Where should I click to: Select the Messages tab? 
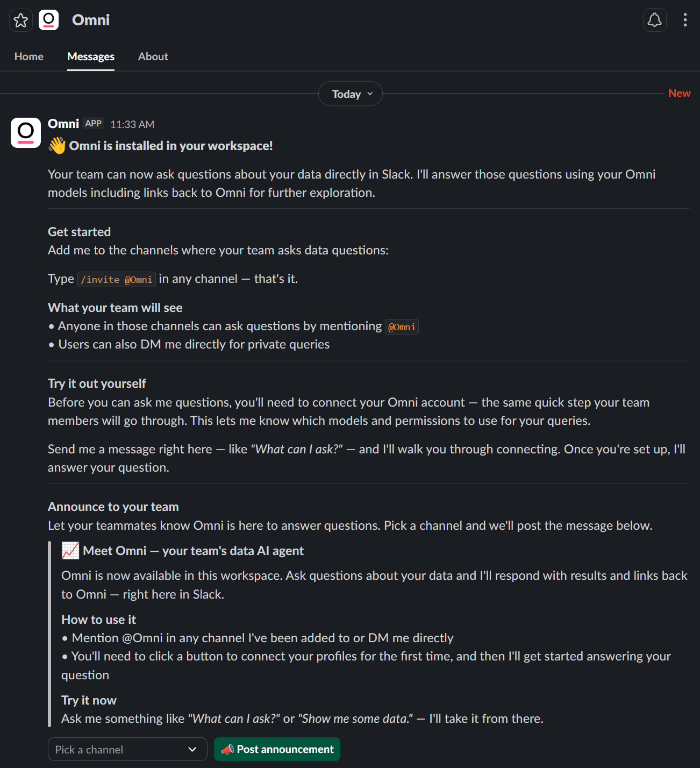(x=91, y=56)
